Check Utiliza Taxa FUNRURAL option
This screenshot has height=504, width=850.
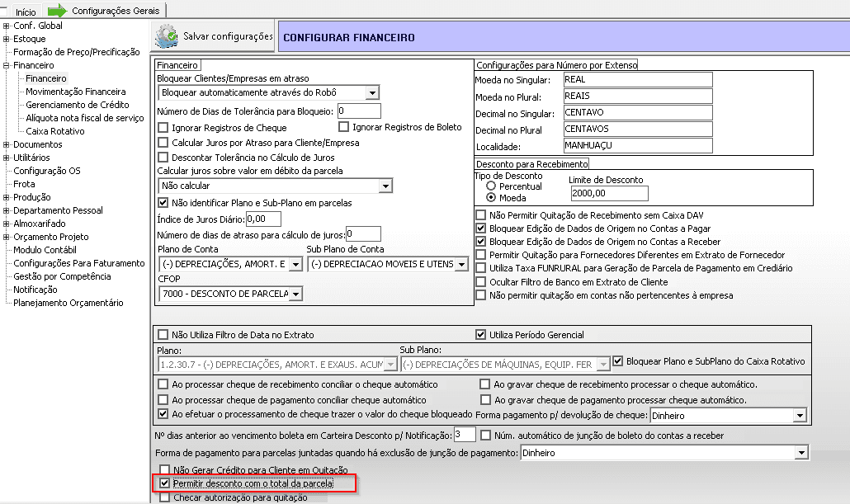pyautogui.click(x=481, y=268)
